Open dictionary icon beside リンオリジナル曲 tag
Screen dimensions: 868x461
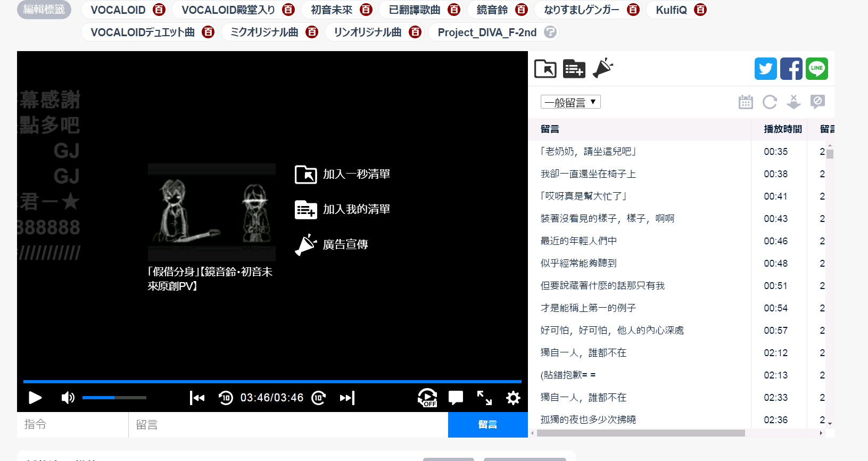coord(415,32)
